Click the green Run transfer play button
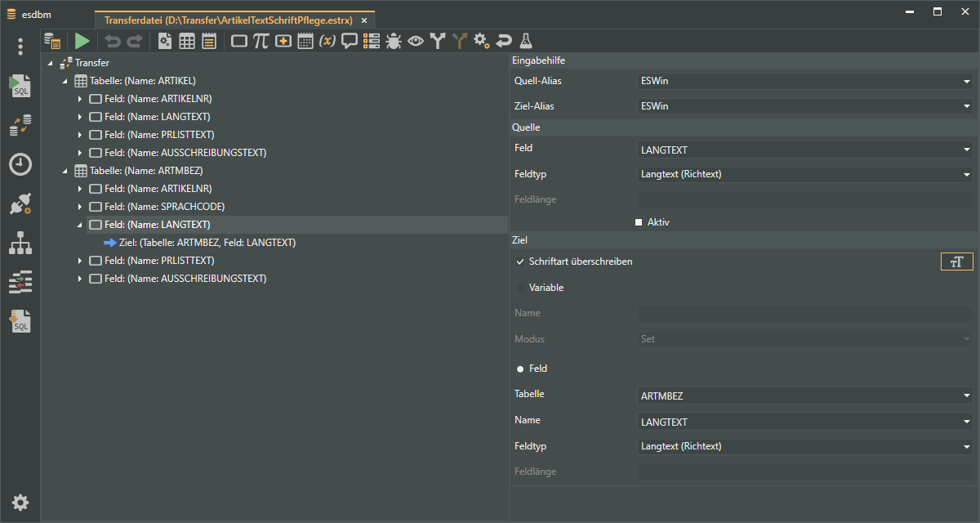The image size is (980, 523). click(82, 41)
